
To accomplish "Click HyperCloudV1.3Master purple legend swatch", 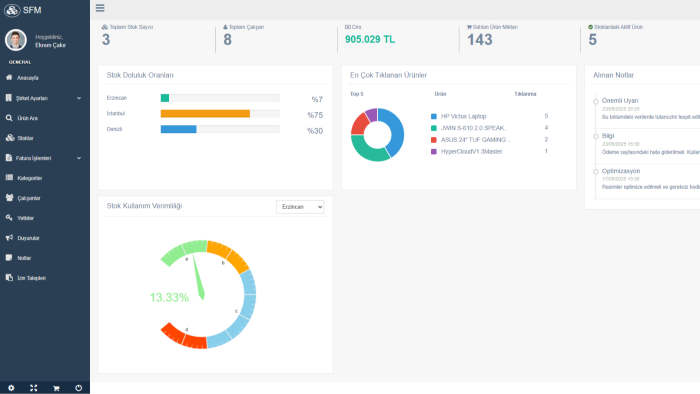I will point(433,152).
